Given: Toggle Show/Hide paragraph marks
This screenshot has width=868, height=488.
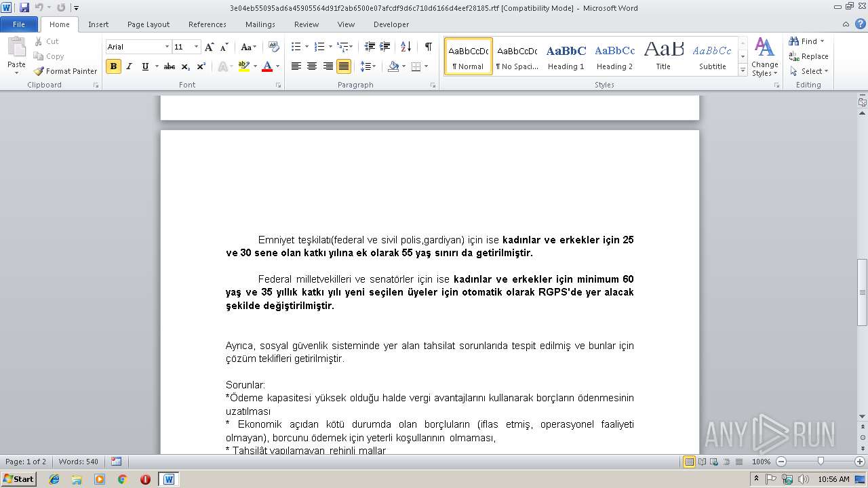Looking at the screenshot, I should (x=428, y=47).
